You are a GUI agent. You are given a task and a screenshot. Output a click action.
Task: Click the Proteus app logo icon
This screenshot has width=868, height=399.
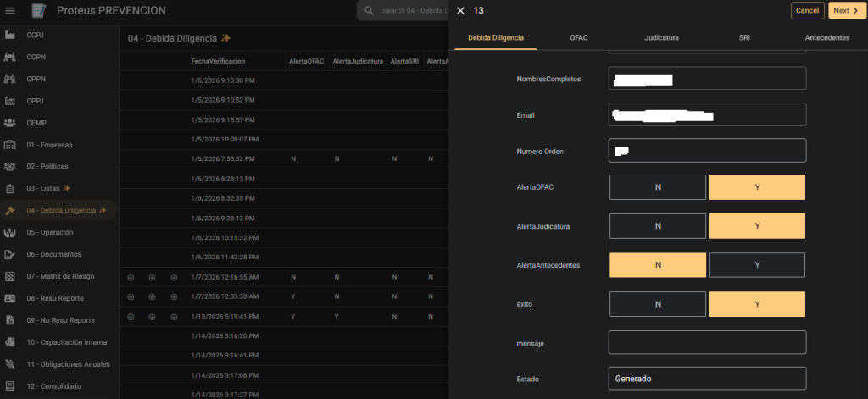tap(38, 11)
